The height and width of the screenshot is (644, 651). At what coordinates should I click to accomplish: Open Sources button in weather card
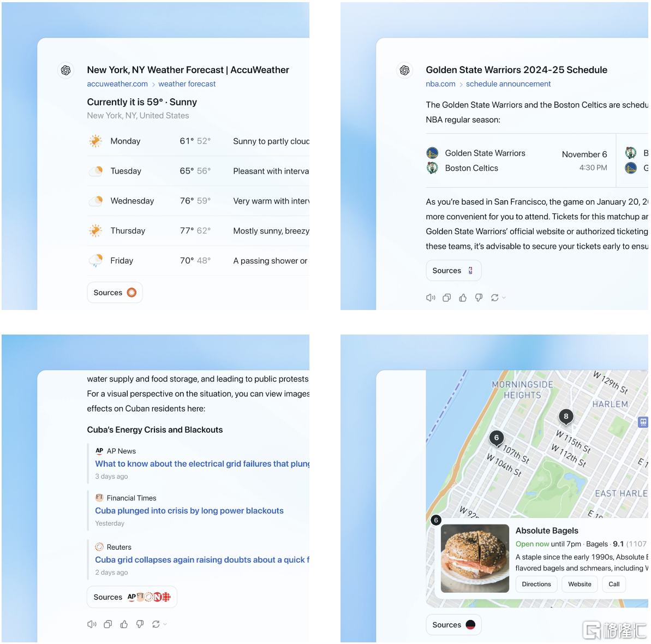pos(115,293)
